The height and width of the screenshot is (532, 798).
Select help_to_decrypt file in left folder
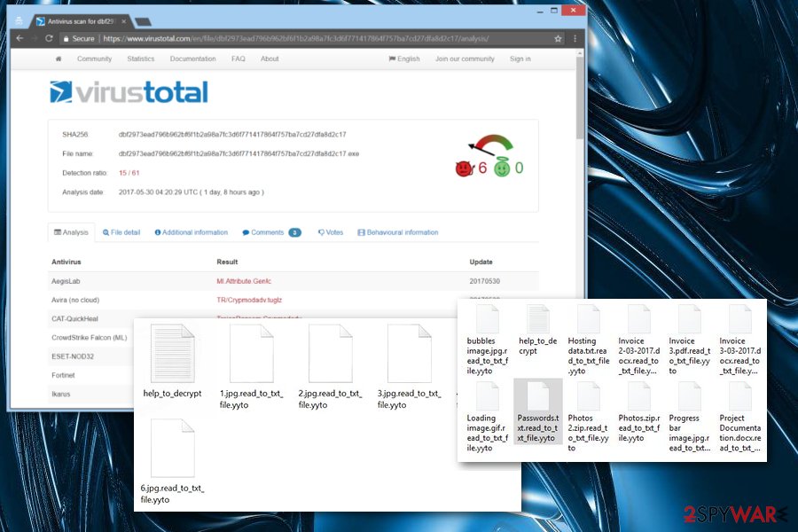click(173, 361)
